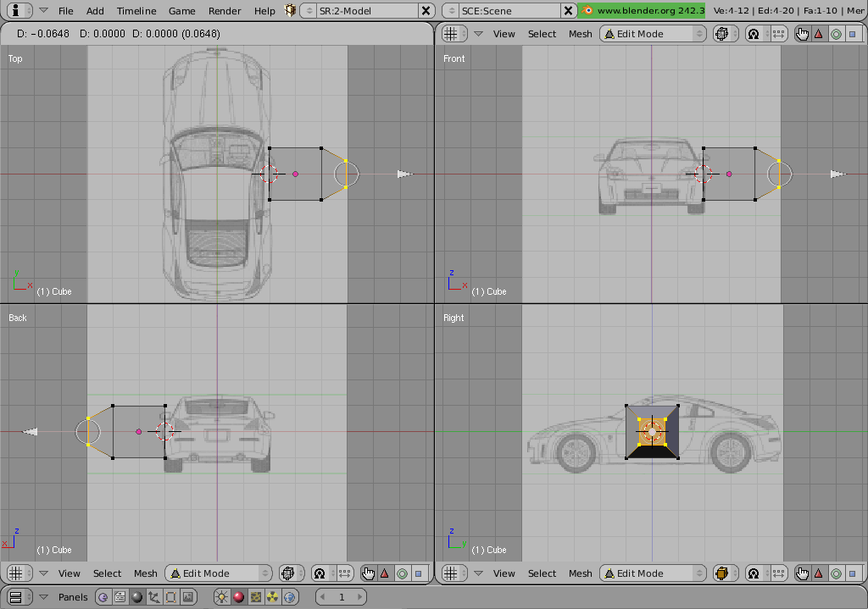Delete the SR:2-Model screen with X
Image resolution: width=868 pixels, height=609 pixels.
426,10
